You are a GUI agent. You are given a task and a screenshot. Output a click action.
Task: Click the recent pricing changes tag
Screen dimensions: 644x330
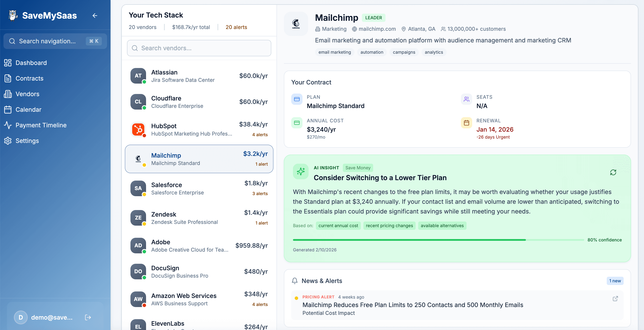389,226
